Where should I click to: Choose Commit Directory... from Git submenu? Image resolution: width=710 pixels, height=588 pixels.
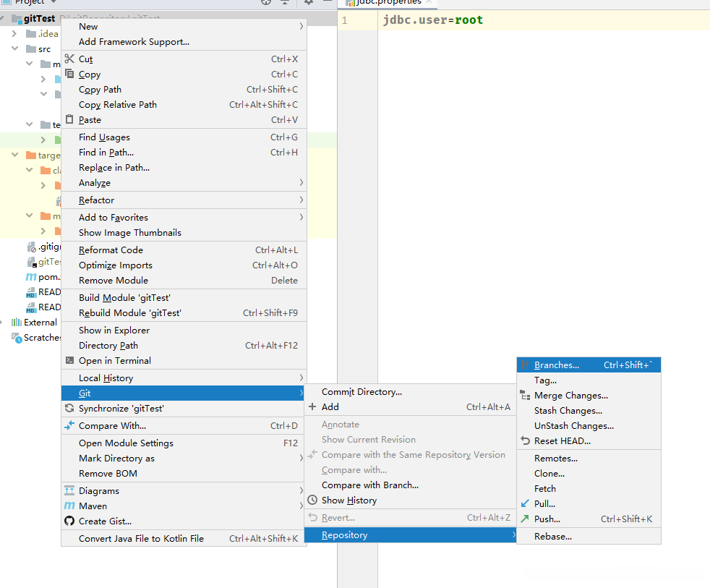coord(410,391)
